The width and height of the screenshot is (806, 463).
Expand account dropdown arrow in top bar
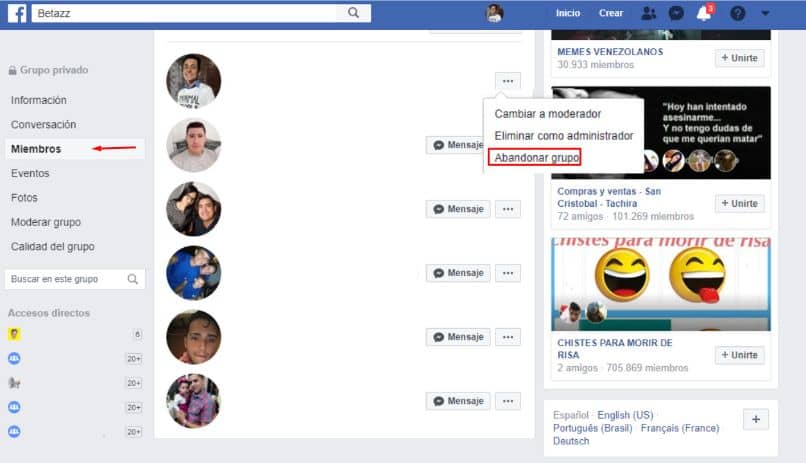[x=765, y=13]
